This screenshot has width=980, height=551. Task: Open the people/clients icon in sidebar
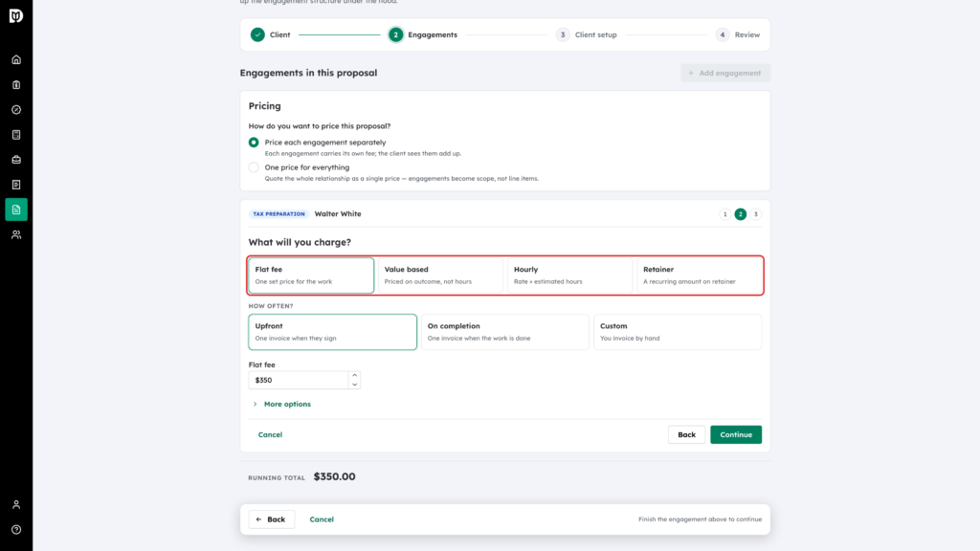16,235
